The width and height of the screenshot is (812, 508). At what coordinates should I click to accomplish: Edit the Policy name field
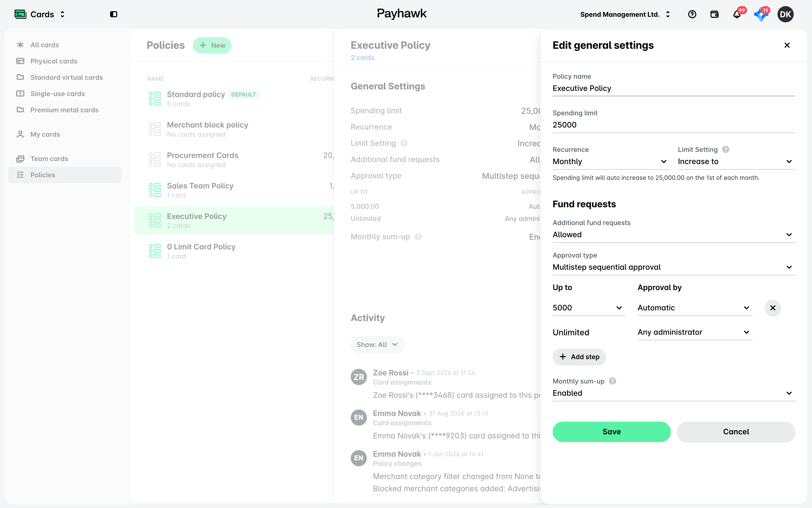pos(673,88)
